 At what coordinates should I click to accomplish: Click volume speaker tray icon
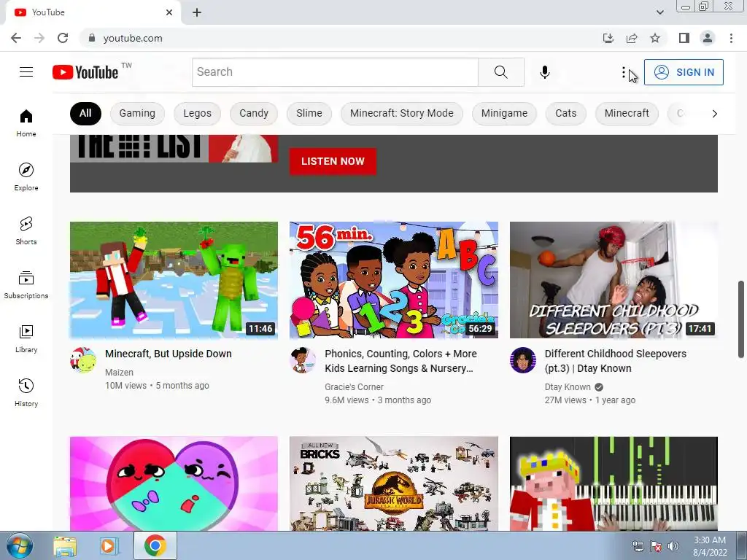[673, 546]
